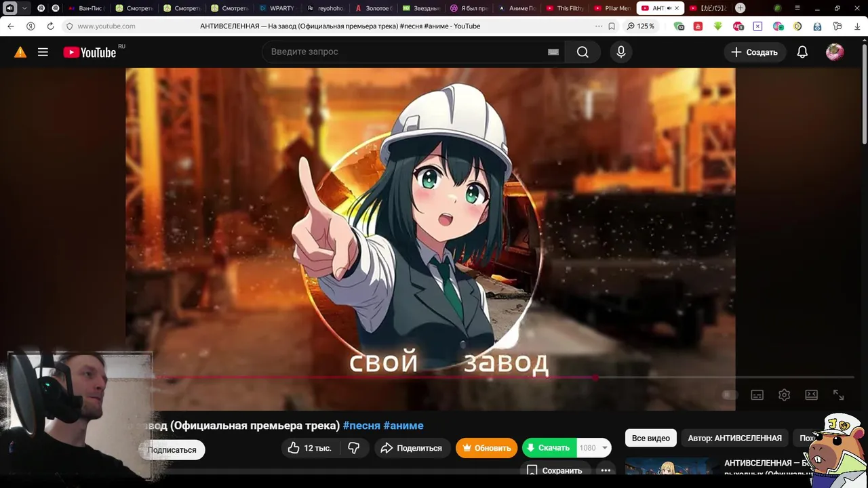Click the green download-arrow extension icon
868x488 pixels.
tap(717, 26)
